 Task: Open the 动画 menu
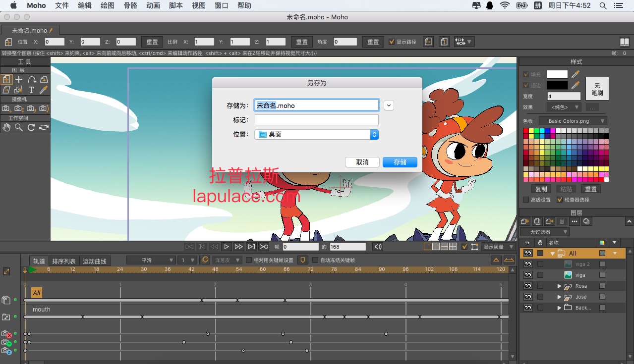[153, 5]
